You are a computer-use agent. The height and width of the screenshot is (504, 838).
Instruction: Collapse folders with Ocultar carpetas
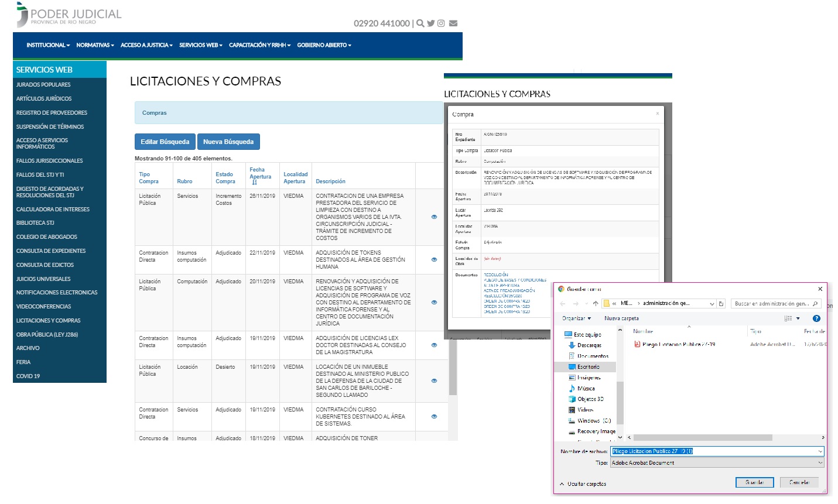click(x=583, y=484)
